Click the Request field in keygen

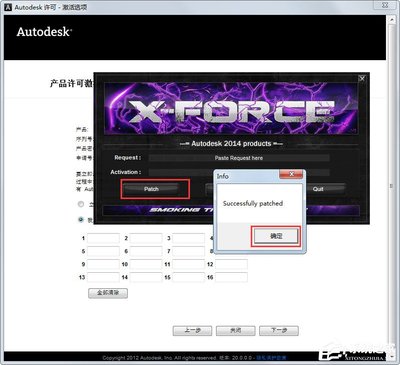click(239, 158)
